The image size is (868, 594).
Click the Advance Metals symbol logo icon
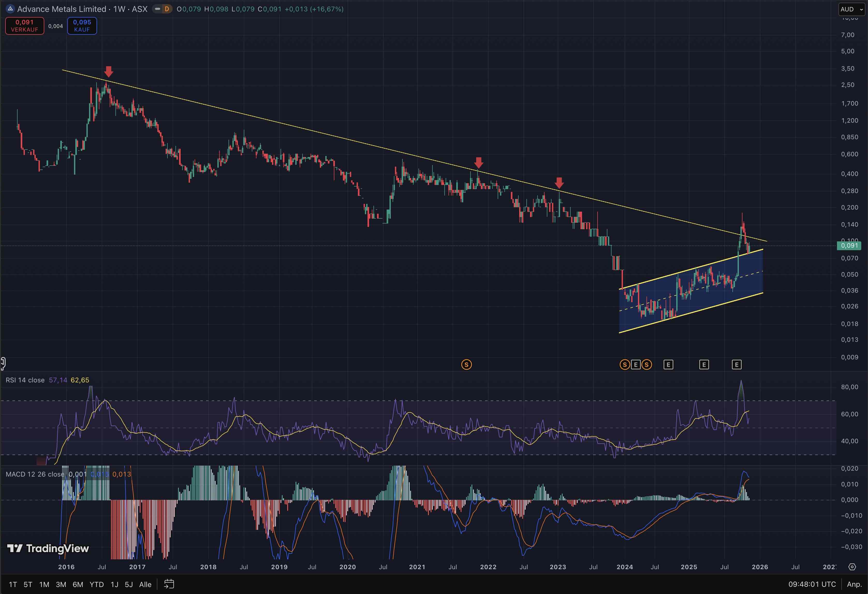pos(10,9)
